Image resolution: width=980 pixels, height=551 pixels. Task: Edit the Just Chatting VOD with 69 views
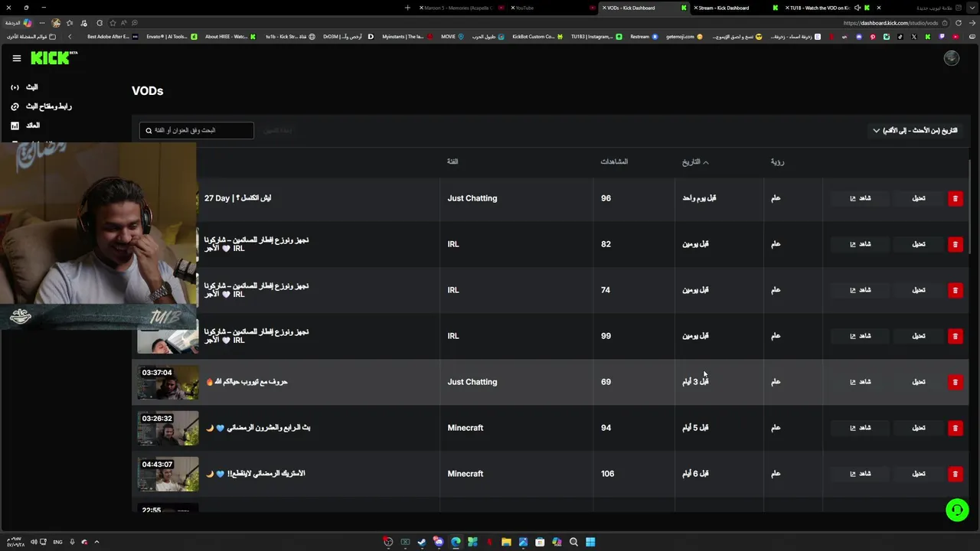[919, 382]
